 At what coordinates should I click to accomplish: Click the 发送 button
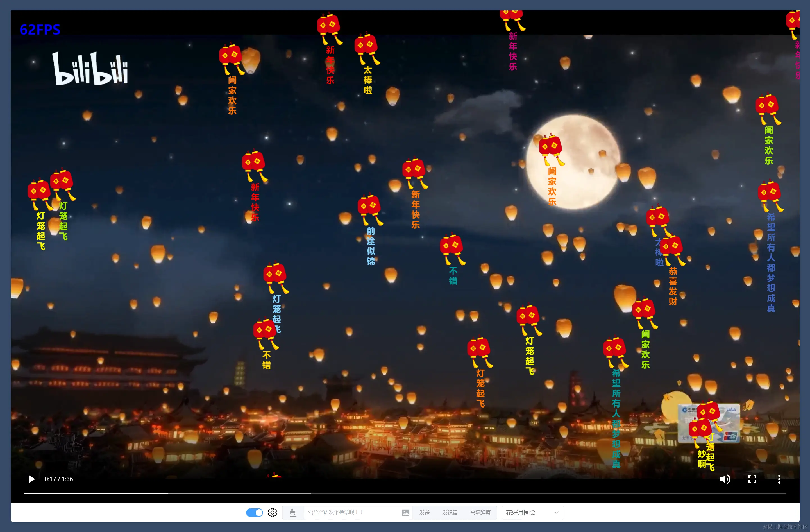tap(425, 512)
